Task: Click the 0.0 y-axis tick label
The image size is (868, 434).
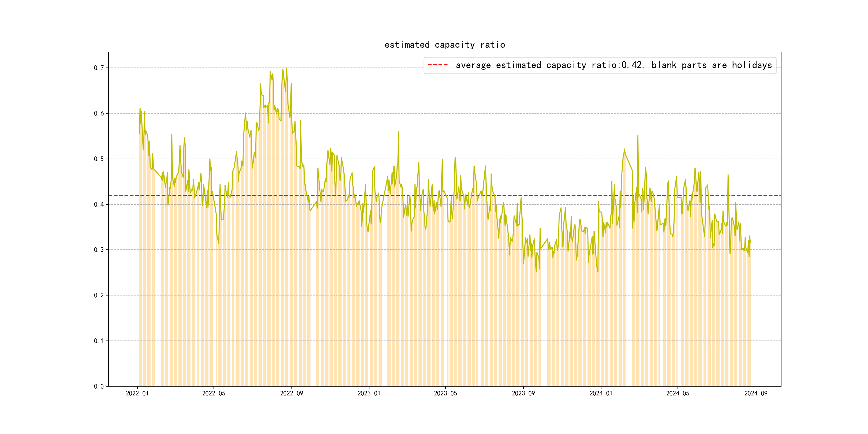Action: pos(99,387)
